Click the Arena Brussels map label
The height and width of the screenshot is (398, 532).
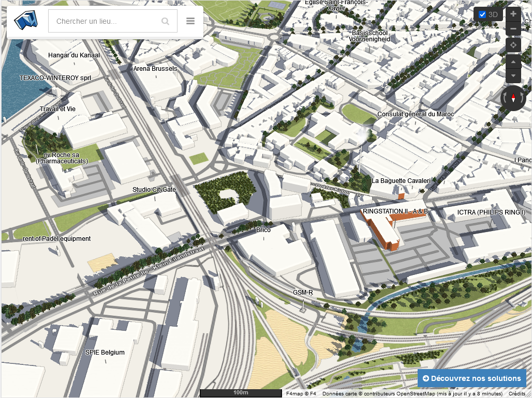point(155,69)
